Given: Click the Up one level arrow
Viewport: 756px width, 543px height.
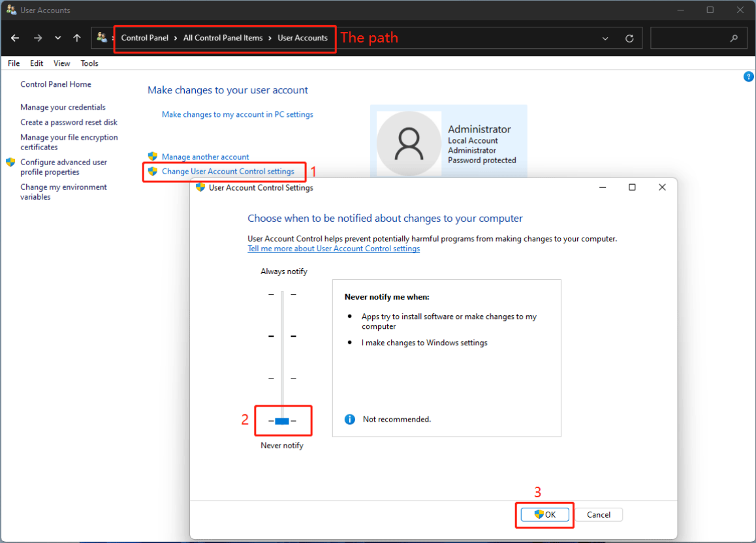Looking at the screenshot, I should (x=77, y=38).
